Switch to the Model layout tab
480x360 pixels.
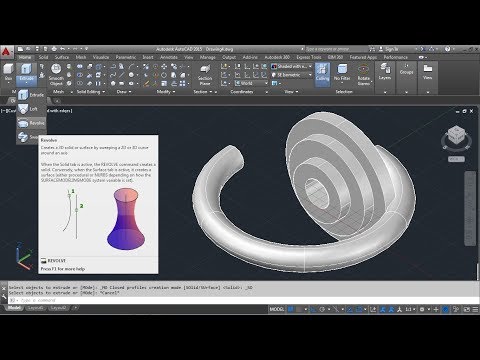[x=14, y=308]
